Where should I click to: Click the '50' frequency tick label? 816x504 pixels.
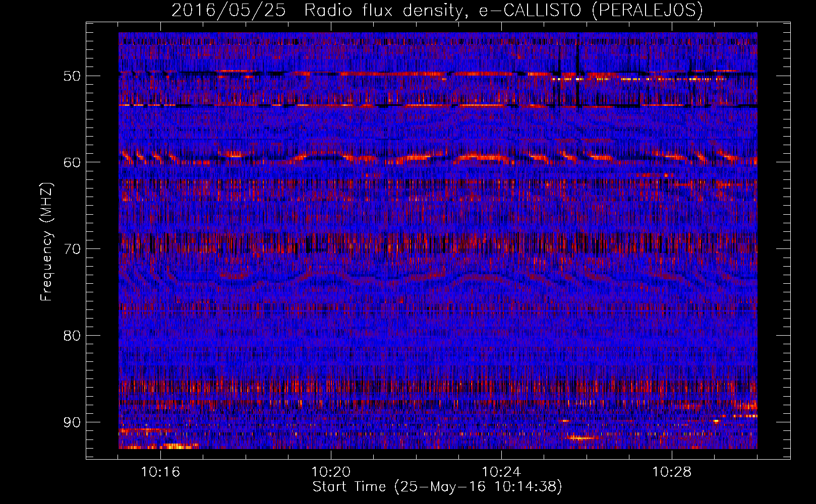click(x=72, y=76)
